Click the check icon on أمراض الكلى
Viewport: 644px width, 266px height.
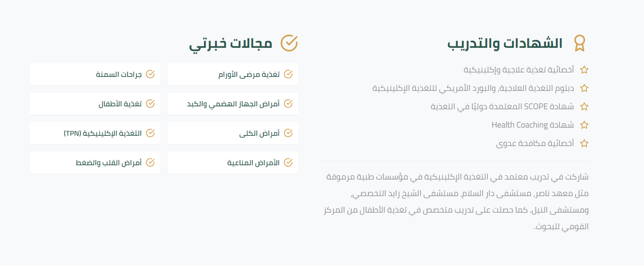tap(288, 133)
